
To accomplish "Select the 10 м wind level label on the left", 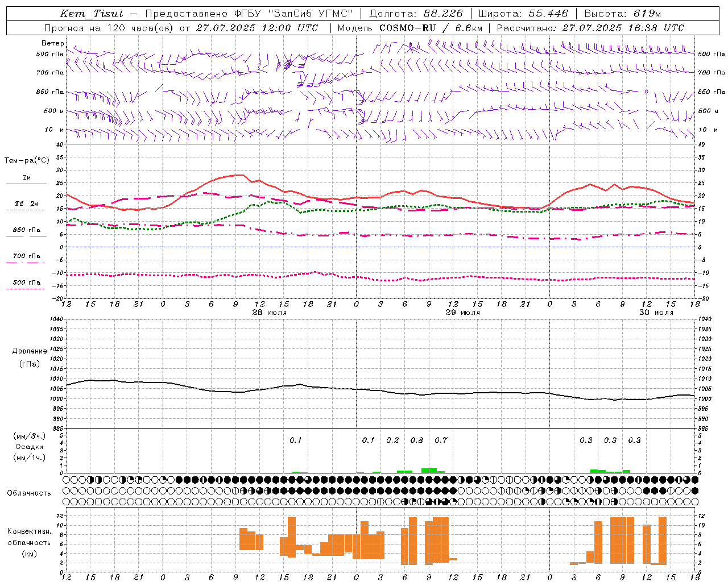I will (54, 130).
